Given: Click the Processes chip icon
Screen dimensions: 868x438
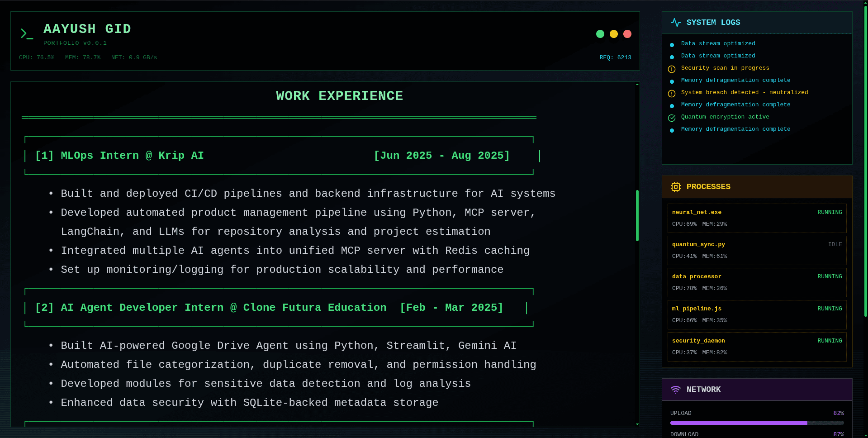Looking at the screenshot, I should pyautogui.click(x=675, y=187).
